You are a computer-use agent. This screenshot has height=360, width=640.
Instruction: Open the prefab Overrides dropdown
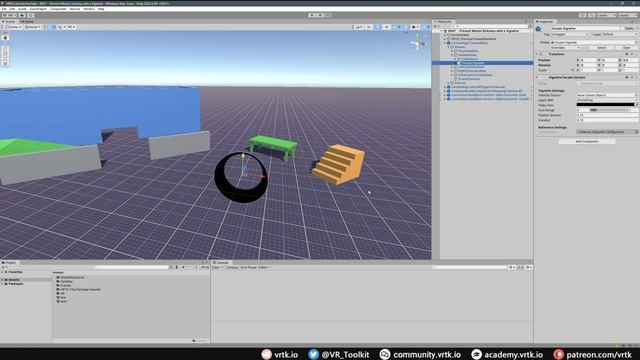pyautogui.click(x=566, y=48)
